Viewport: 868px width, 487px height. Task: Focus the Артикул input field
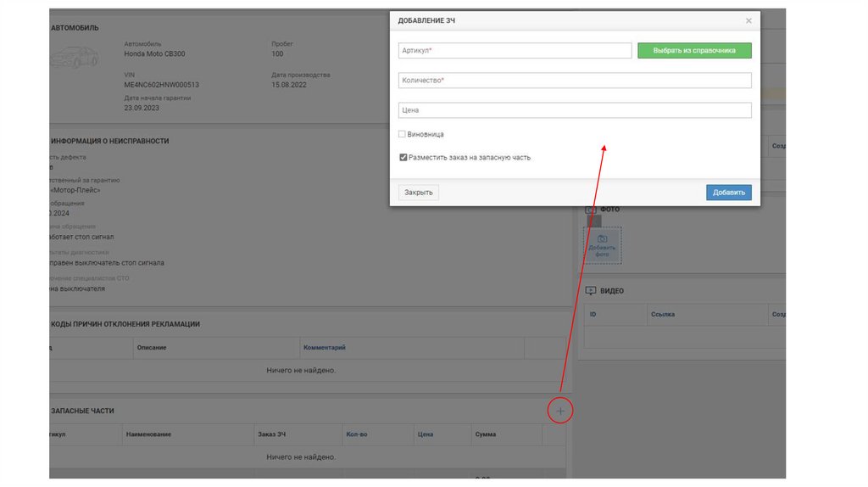[515, 51]
